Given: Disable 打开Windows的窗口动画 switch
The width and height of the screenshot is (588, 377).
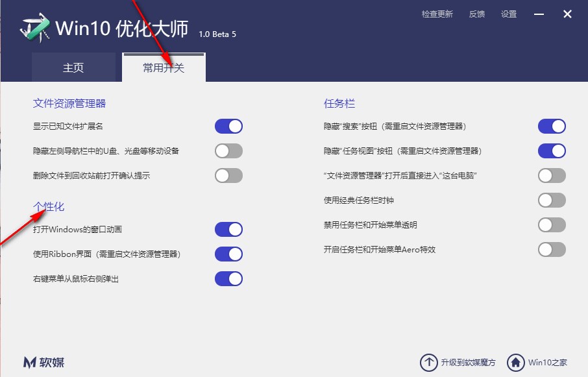Looking at the screenshot, I should tap(228, 229).
